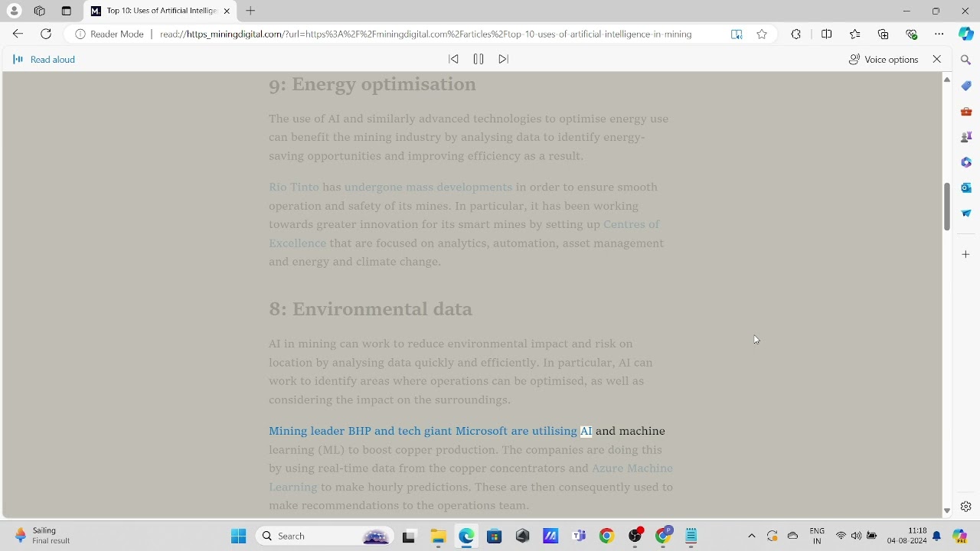Open browser Extensions icon
The width and height of the screenshot is (980, 551).
click(796, 34)
